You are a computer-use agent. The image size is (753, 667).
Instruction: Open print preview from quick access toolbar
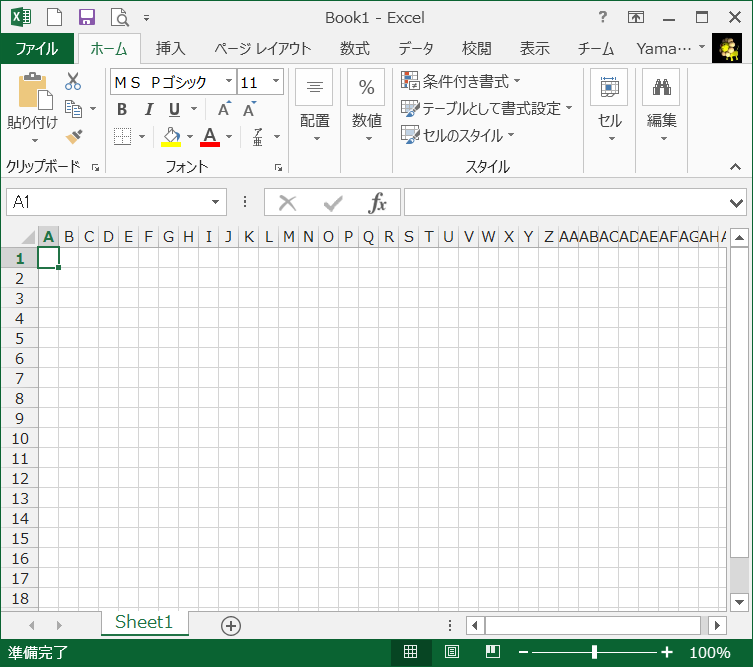point(120,17)
